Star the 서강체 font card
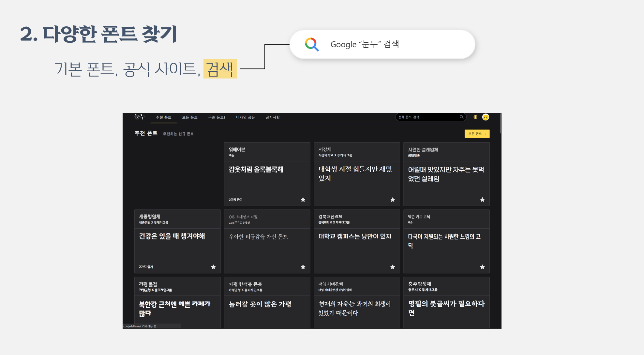Viewport: 644px width, 355px height. [x=393, y=200]
